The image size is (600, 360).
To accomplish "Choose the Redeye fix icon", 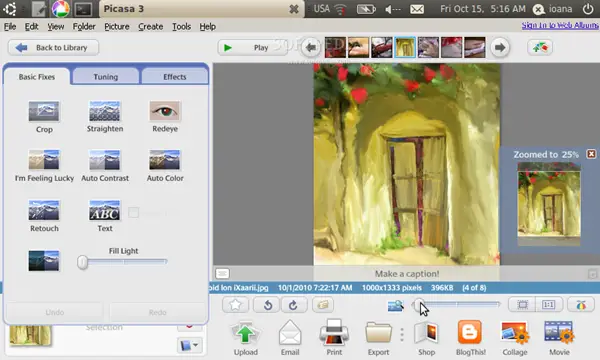I will (165, 111).
